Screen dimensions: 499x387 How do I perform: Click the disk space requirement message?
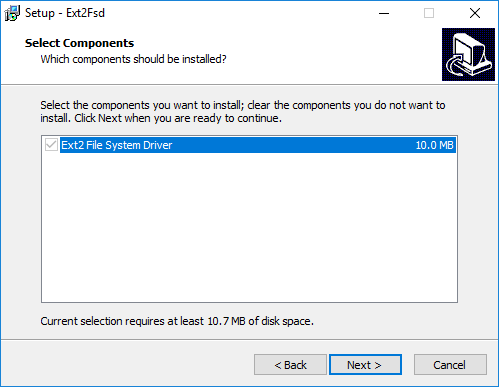point(177,321)
